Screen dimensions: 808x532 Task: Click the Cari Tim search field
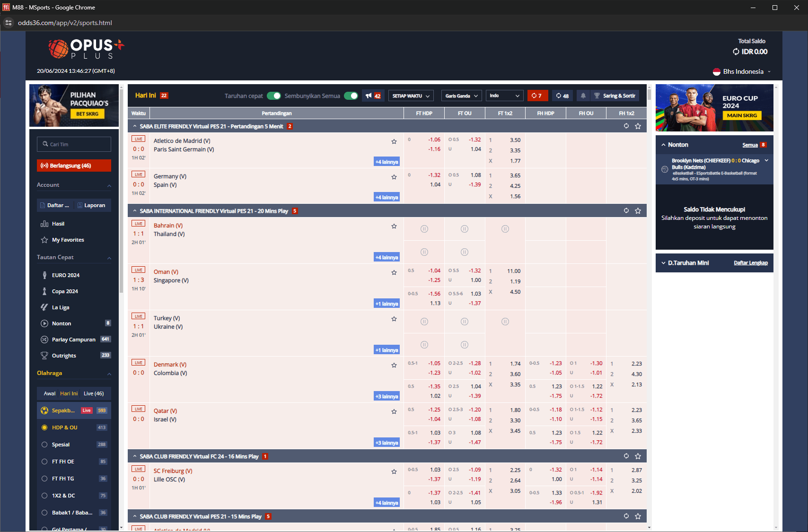point(74,144)
